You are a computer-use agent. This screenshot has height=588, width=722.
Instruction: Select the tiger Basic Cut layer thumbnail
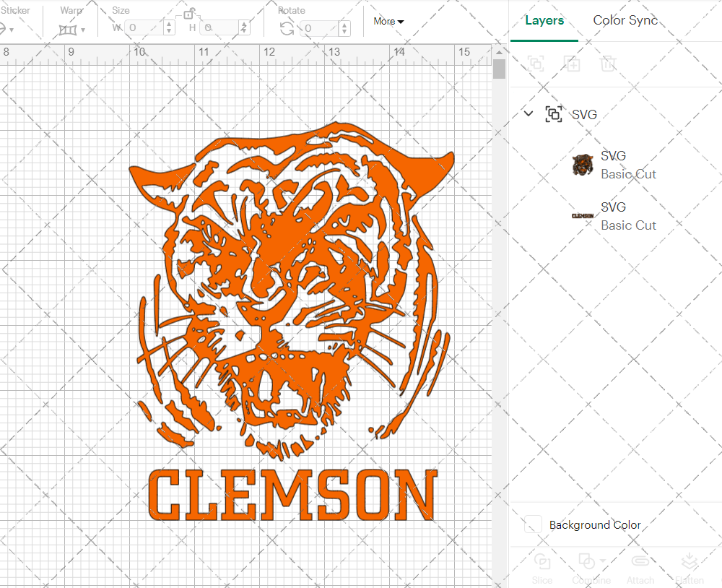584,163
